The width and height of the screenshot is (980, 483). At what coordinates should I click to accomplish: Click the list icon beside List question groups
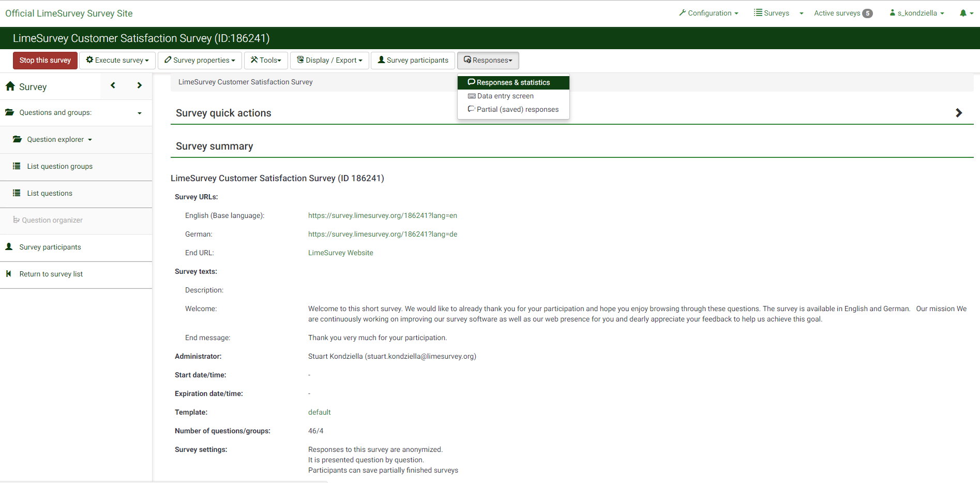17,166
